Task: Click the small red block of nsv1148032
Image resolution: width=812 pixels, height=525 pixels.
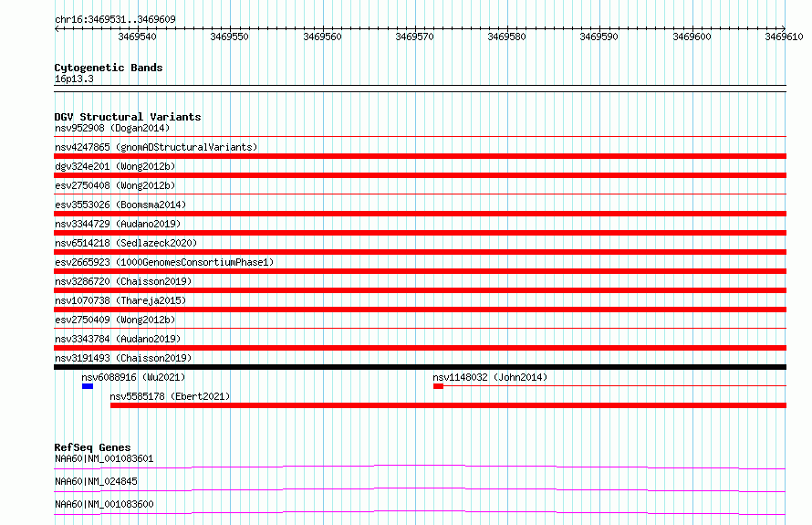Action: tap(438, 386)
